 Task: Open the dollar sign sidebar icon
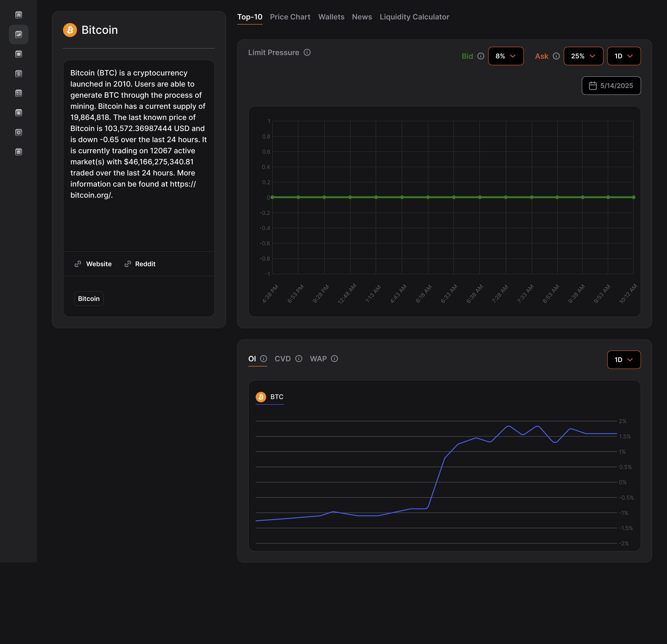coord(19,73)
